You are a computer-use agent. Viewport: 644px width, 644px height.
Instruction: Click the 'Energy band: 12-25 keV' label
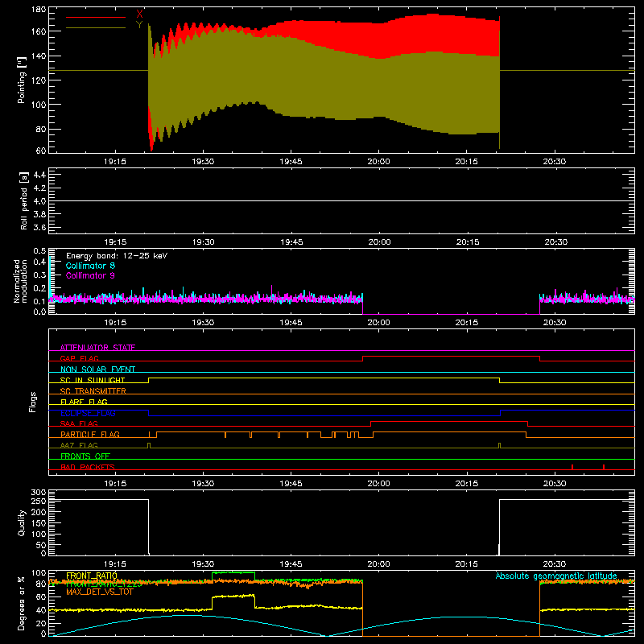(x=117, y=256)
